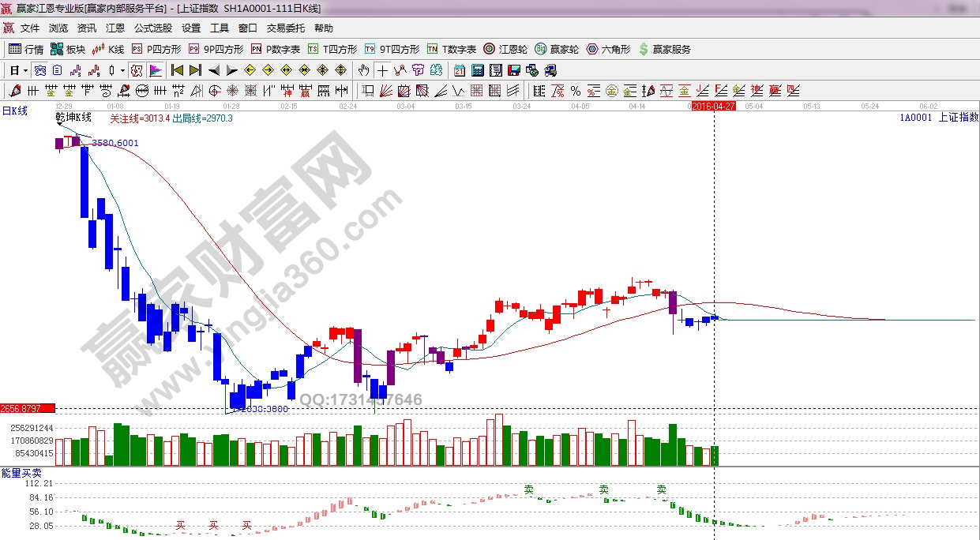Click the 板块 sector button
980x540 pixels.
click(x=67, y=49)
